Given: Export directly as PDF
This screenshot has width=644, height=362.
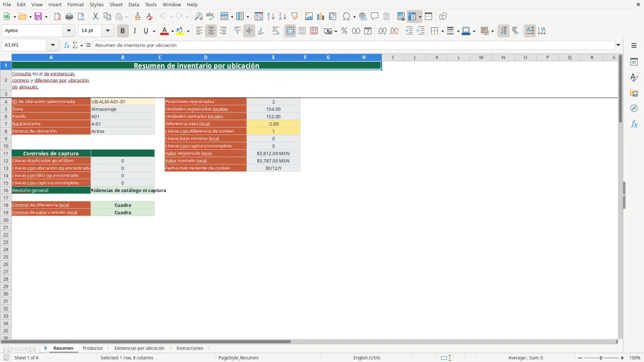Looking at the screenshot, I should click(57, 16).
